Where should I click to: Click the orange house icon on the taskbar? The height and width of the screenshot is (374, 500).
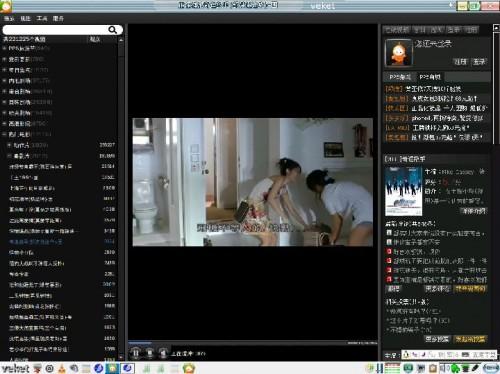(x=189, y=369)
